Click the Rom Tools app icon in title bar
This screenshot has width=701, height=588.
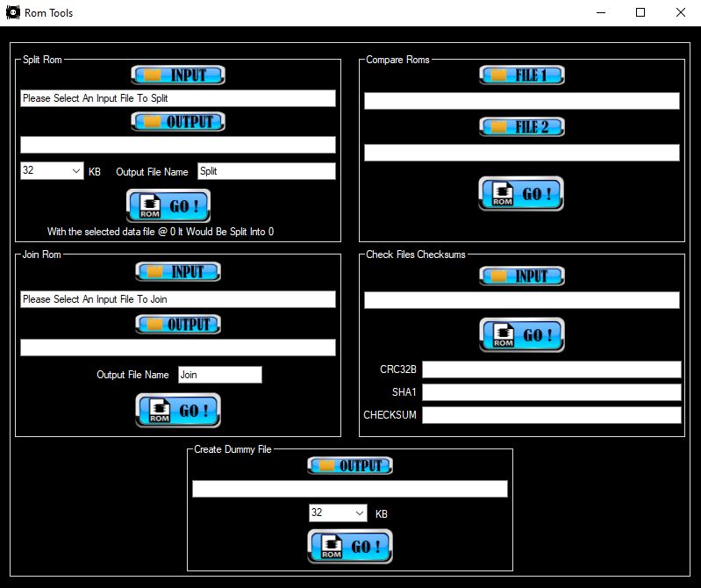click(x=13, y=12)
